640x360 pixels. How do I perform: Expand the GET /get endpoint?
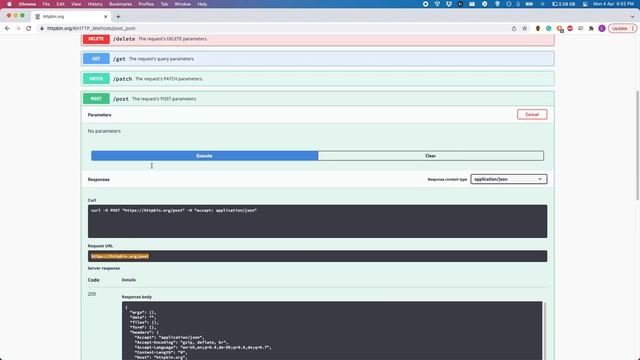pyautogui.click(x=318, y=59)
